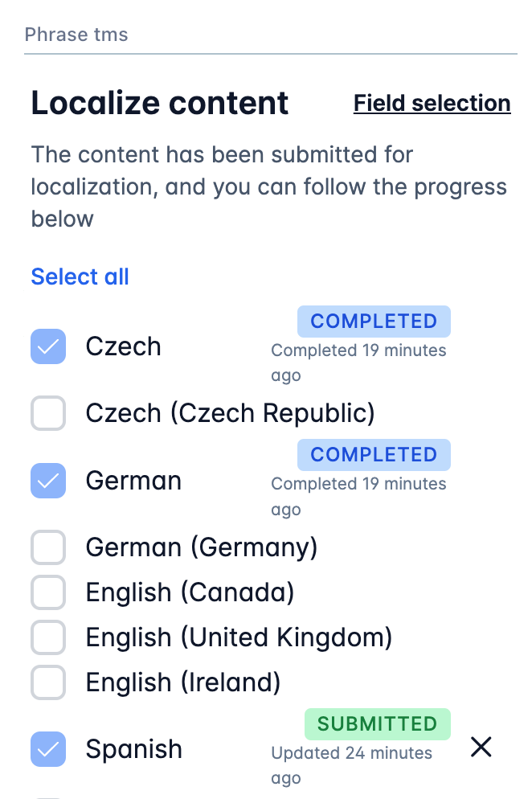The image size is (532, 799).
Task: Uncheck the Spanish language checkbox
Action: coord(48,748)
